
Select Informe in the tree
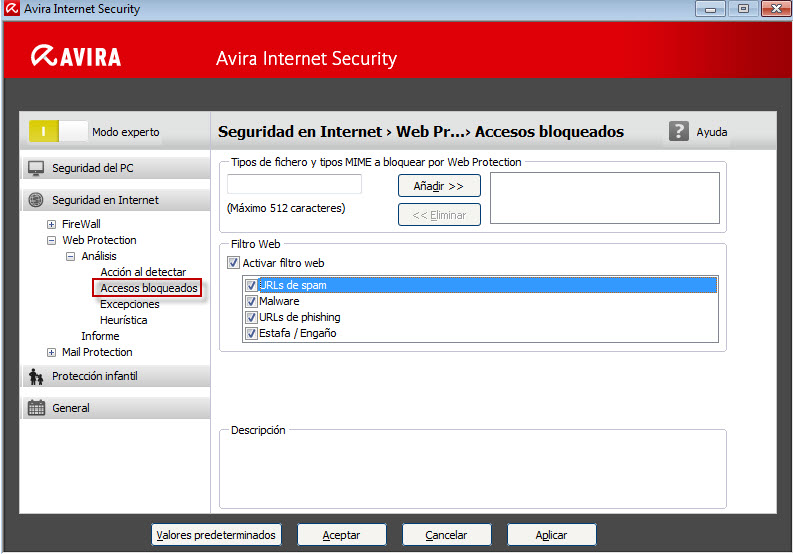100,336
